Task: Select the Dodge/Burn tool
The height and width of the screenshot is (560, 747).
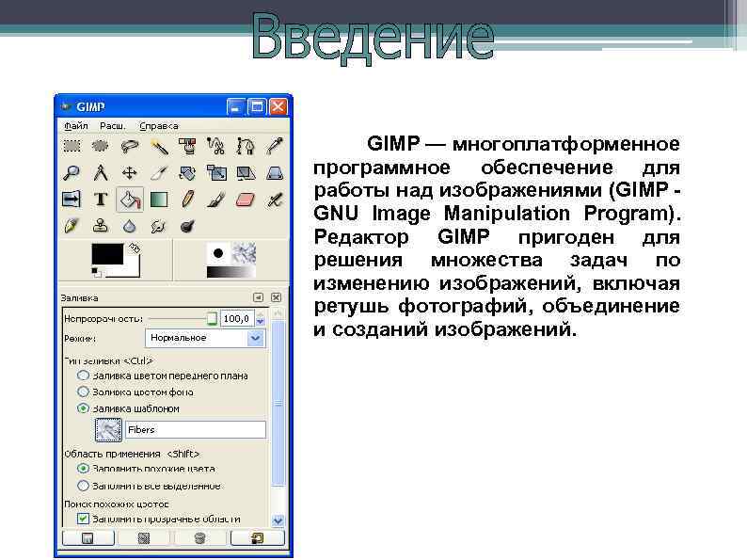Action: [x=188, y=226]
